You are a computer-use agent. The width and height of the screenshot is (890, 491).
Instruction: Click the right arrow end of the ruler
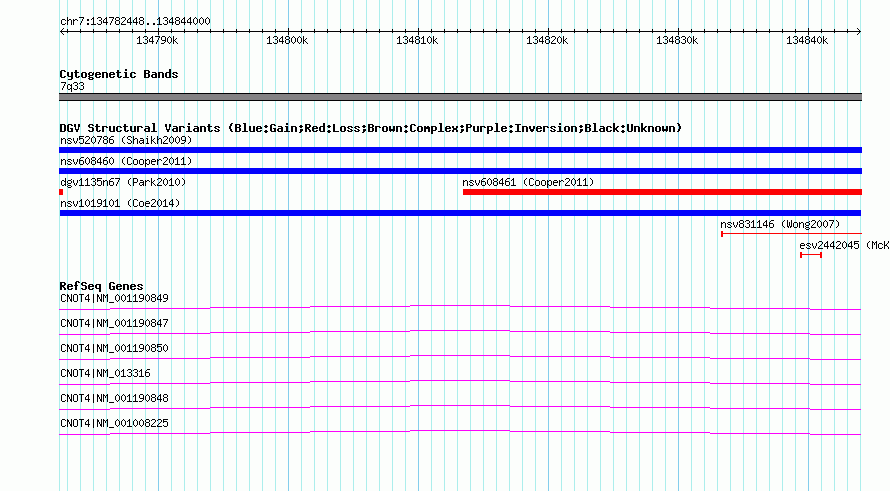coord(859,31)
